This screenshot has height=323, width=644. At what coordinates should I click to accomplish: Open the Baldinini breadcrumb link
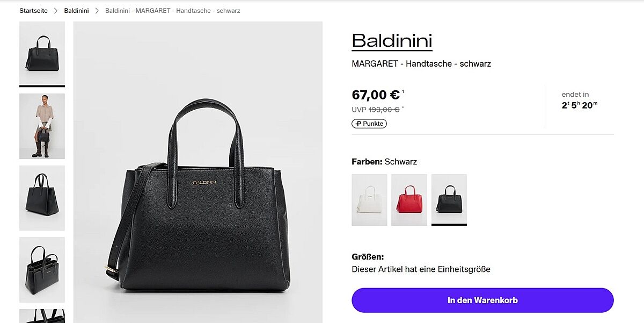click(76, 11)
